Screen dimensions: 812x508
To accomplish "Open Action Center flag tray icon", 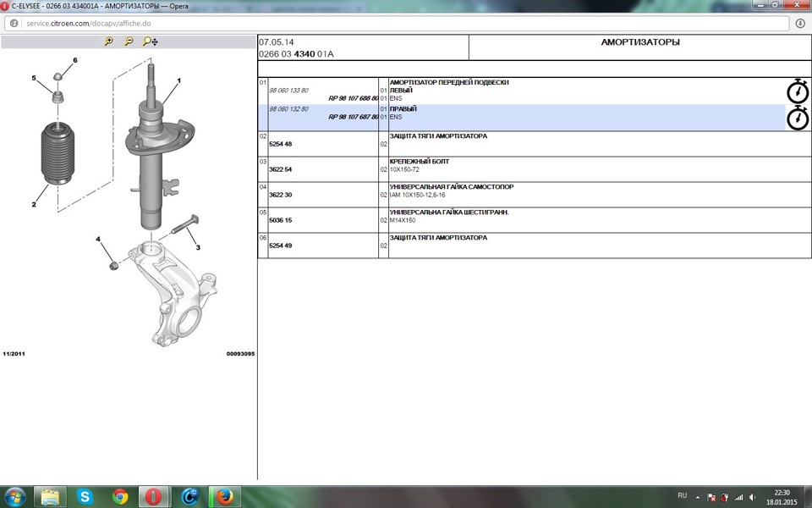I will coord(711,497).
